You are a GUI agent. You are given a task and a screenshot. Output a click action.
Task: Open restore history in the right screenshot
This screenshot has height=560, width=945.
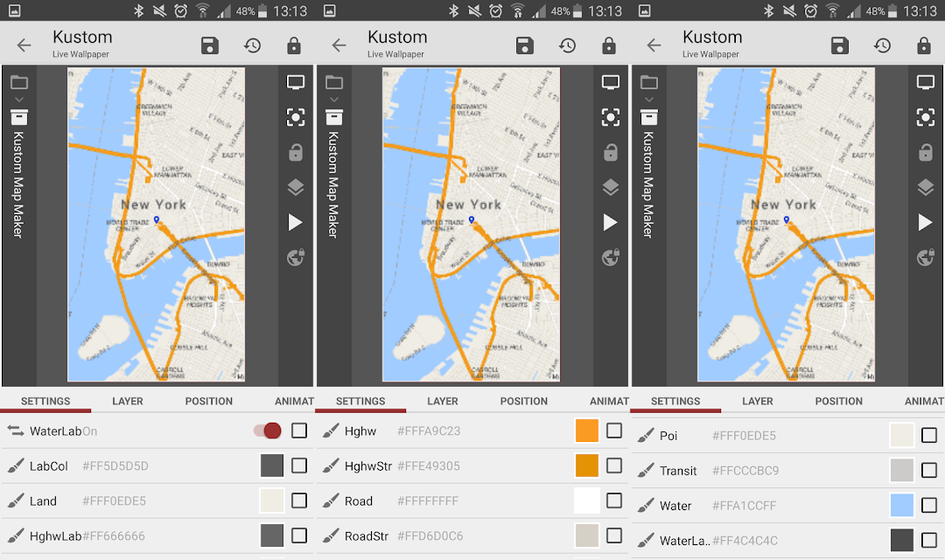click(882, 45)
